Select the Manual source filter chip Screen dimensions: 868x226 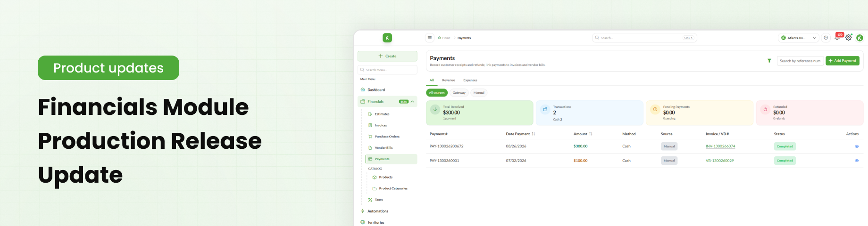479,93
